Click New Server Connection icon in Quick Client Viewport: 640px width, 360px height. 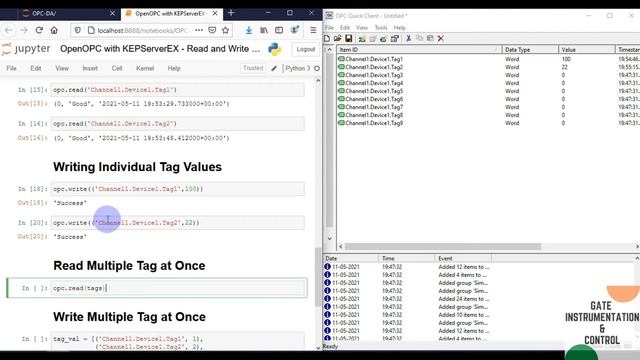(x=362, y=38)
